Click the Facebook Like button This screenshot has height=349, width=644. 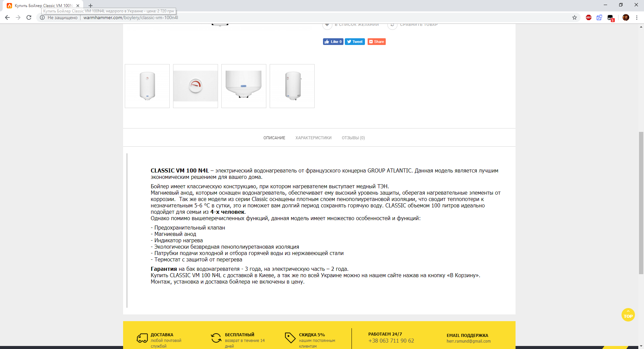tap(333, 42)
